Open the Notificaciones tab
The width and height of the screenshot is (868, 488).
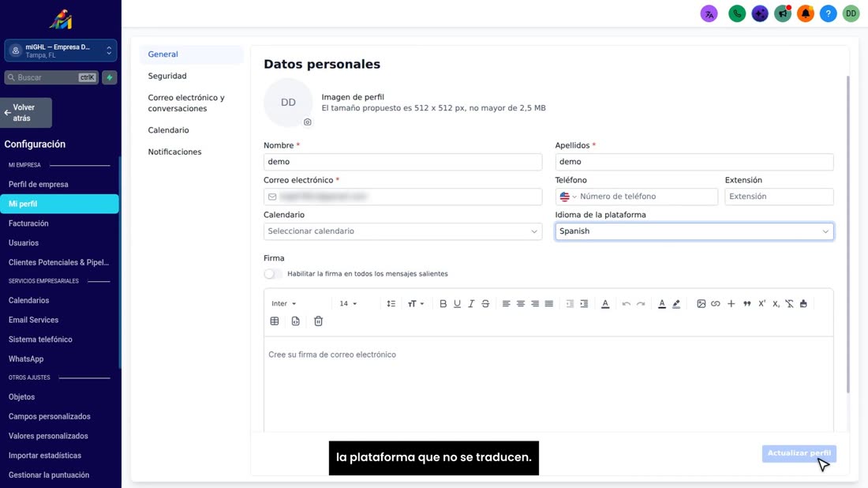pos(174,152)
